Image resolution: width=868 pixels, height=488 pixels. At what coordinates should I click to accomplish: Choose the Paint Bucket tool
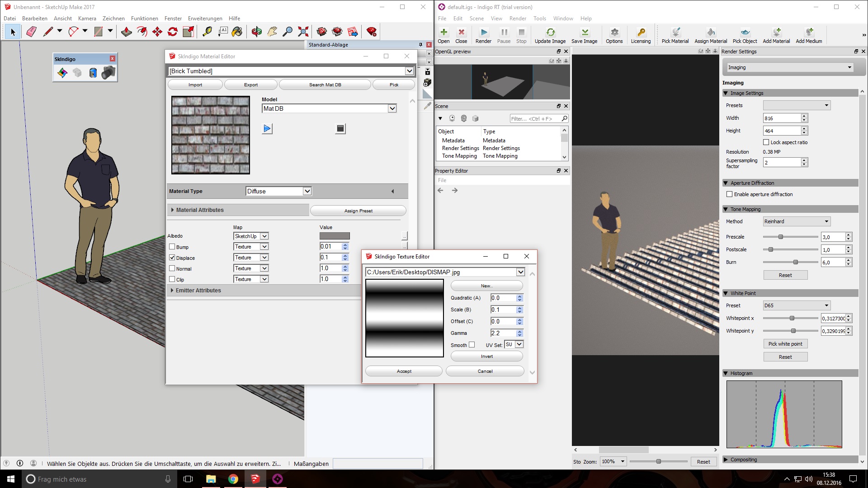237,32
